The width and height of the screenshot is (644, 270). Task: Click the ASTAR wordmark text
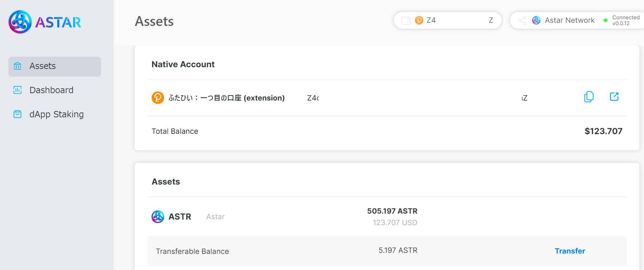[x=58, y=22]
